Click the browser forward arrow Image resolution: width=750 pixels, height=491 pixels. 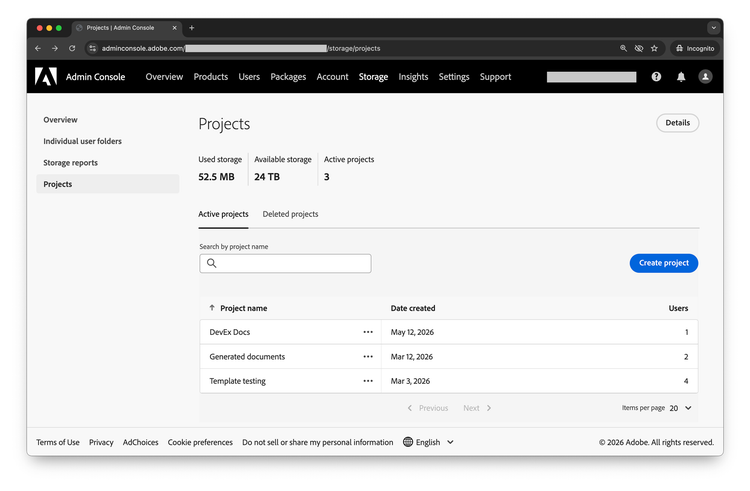55,48
